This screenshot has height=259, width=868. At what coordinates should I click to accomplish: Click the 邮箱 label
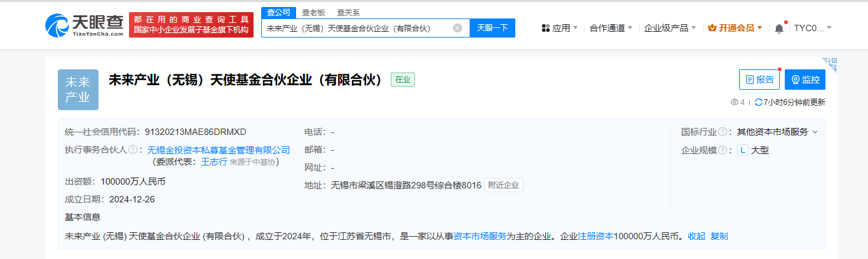pos(316,150)
